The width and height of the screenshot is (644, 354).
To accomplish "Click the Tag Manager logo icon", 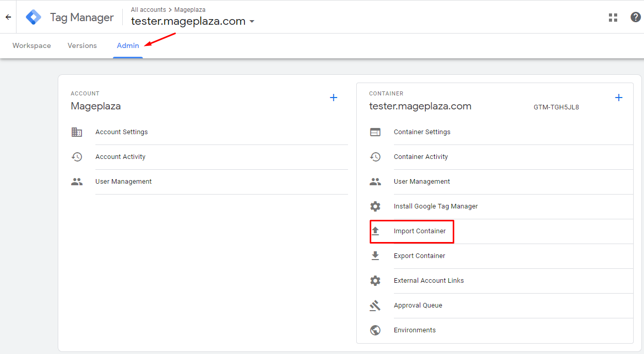I will (x=34, y=17).
